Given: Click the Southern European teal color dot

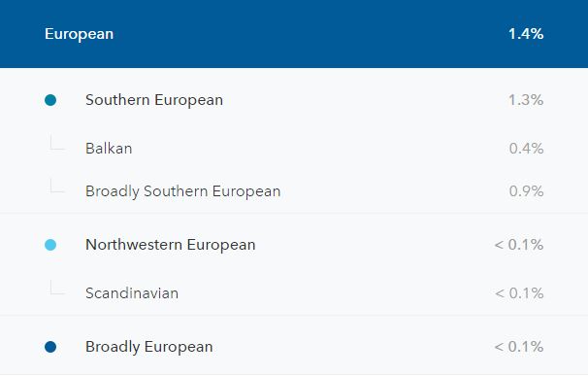Looking at the screenshot, I should pyautogui.click(x=50, y=100).
